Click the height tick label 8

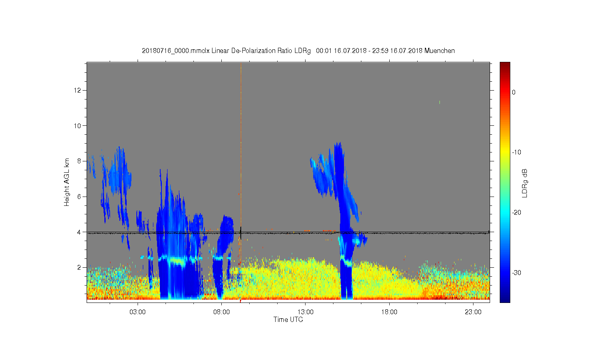(x=79, y=161)
